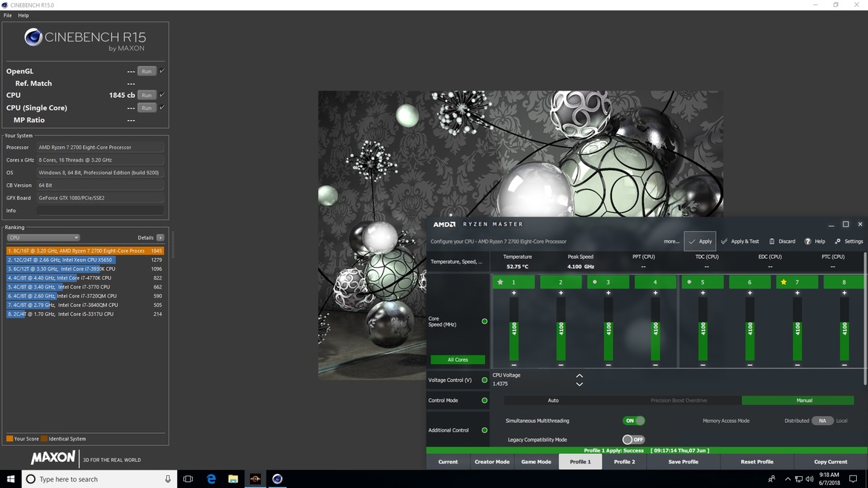The image size is (868, 488).
Task: Click the plus above core 2 slider
Action: [561, 293]
